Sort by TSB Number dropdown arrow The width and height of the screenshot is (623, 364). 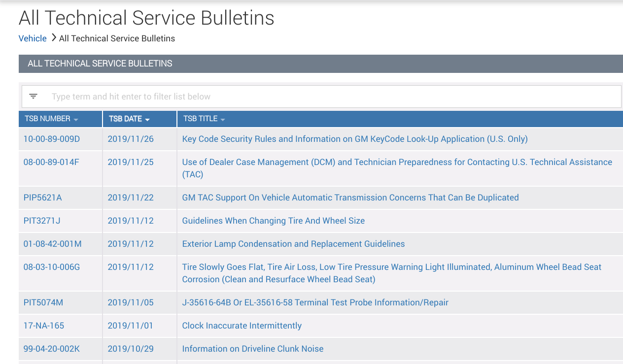76,120
